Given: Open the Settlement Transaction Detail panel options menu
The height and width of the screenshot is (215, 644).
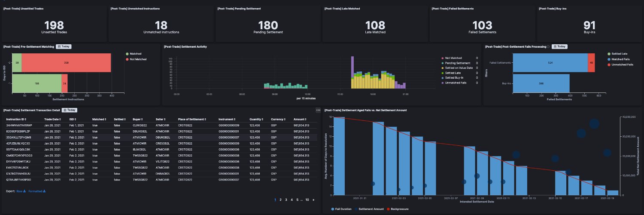Looking at the screenshot, I should tap(318, 110).
